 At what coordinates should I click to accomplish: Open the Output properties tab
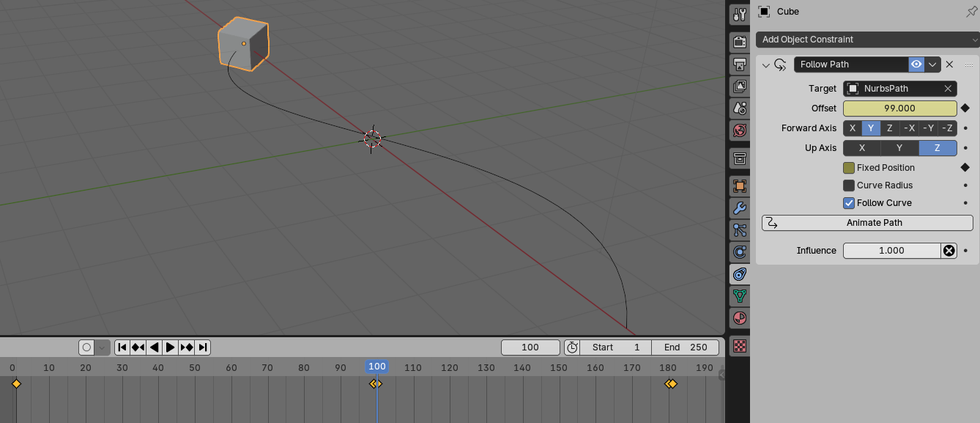click(x=740, y=65)
